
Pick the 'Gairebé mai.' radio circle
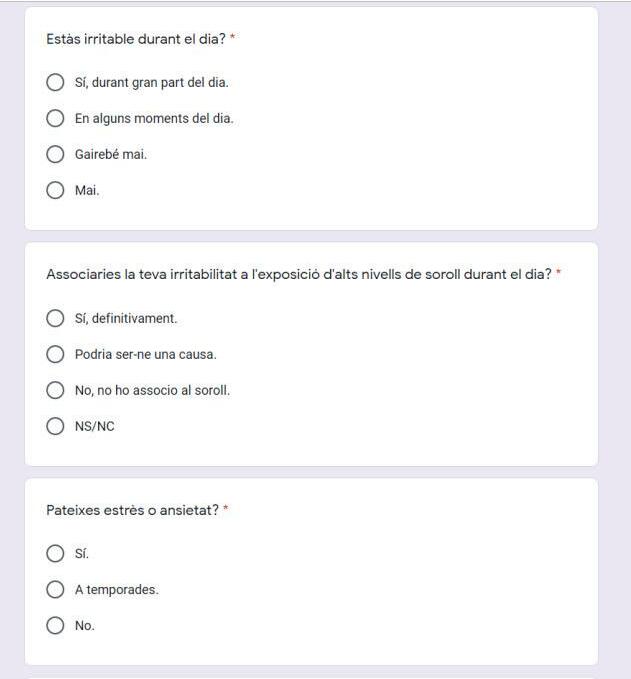coord(56,154)
